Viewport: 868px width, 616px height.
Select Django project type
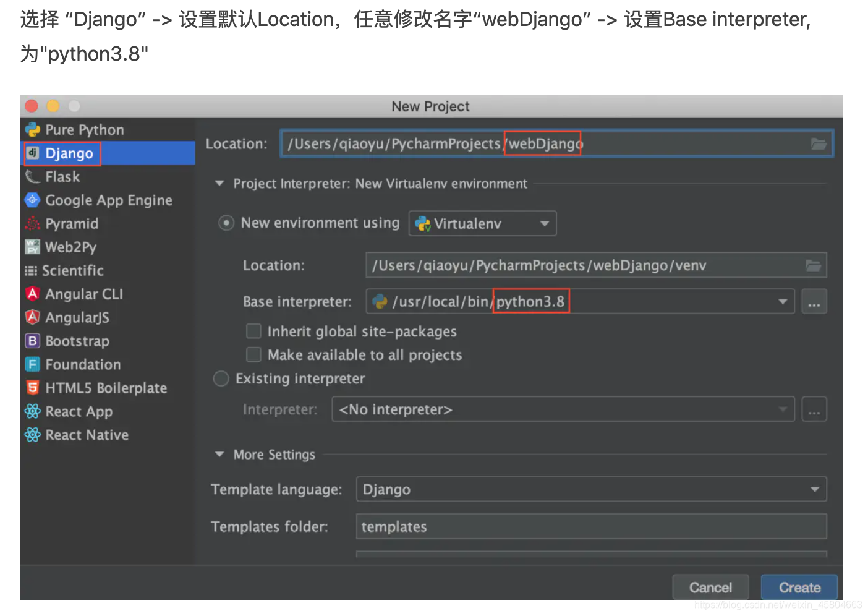point(108,153)
